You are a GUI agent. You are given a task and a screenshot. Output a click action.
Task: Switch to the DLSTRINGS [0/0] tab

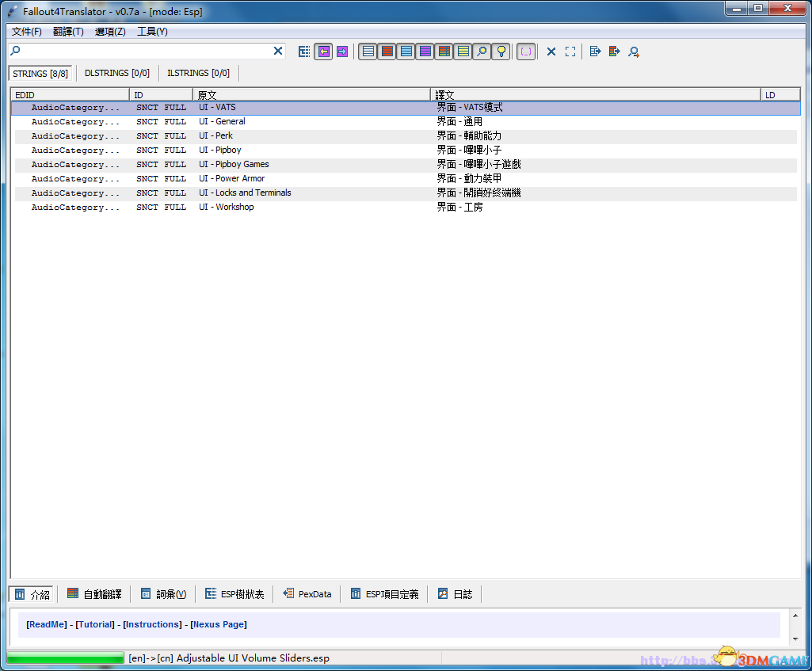(117, 73)
